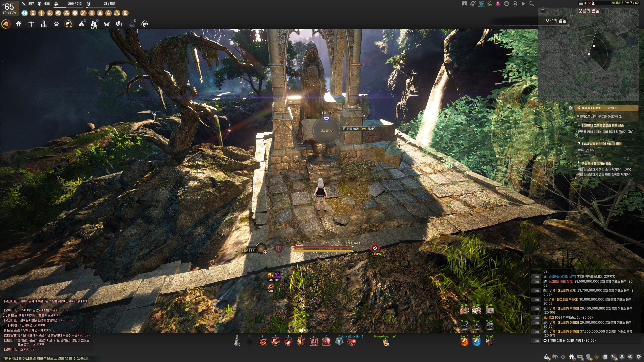Open the treasure chest icon in top bar
Screen dimensions: 644x362
point(465,4)
